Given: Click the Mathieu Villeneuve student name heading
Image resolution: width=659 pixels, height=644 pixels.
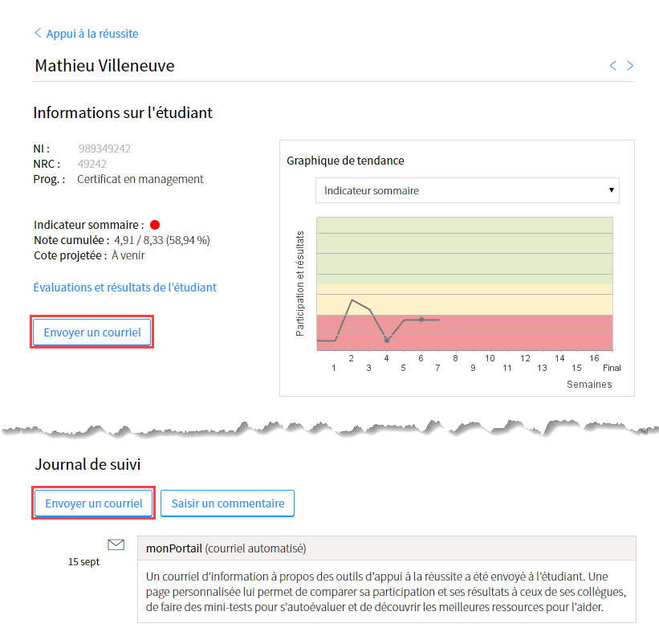Looking at the screenshot, I should tap(104, 66).
